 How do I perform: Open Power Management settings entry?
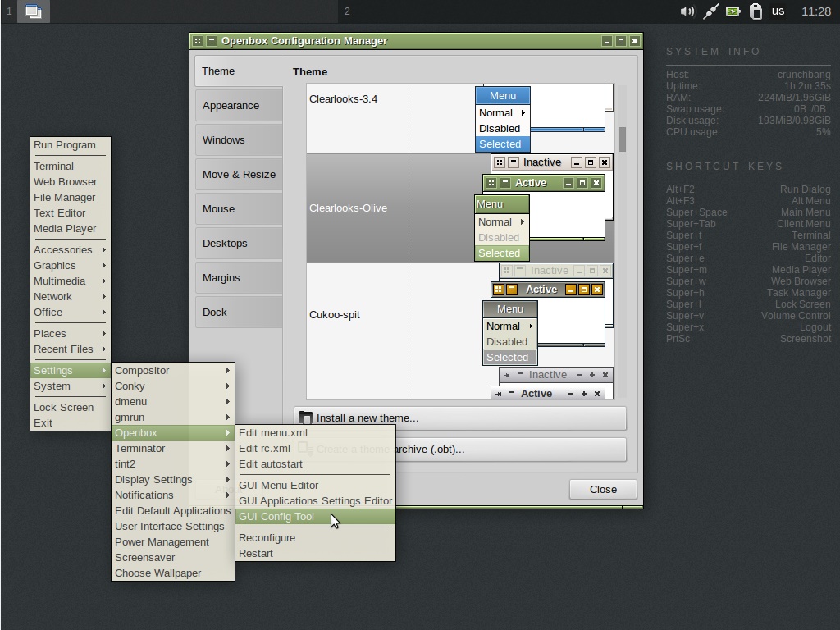(173, 541)
